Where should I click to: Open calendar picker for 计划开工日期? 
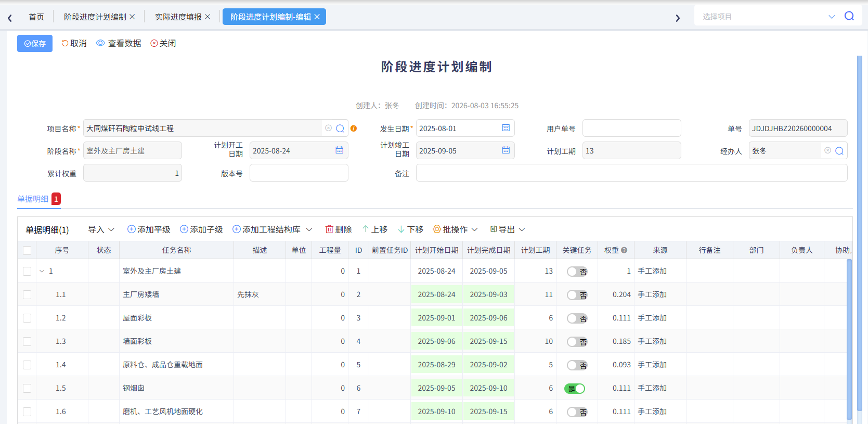[339, 150]
